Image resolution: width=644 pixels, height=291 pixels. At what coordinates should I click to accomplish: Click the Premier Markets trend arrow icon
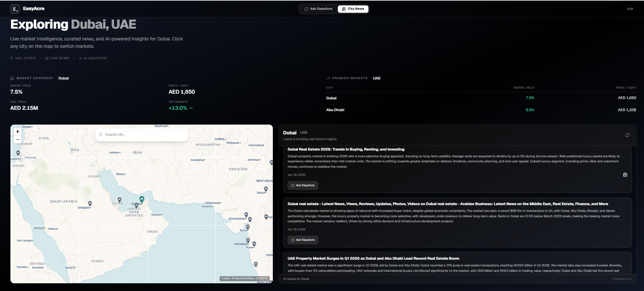(328, 78)
